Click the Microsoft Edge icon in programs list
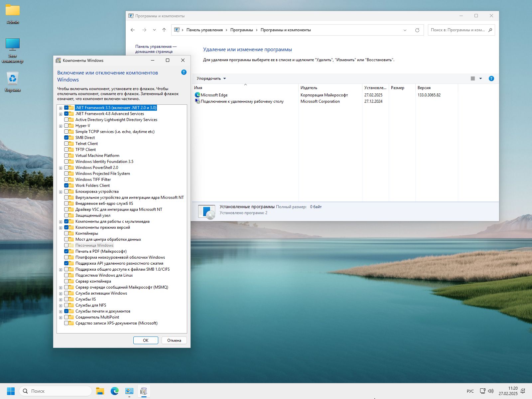Viewport: 532px width, 399px height. [x=198, y=95]
